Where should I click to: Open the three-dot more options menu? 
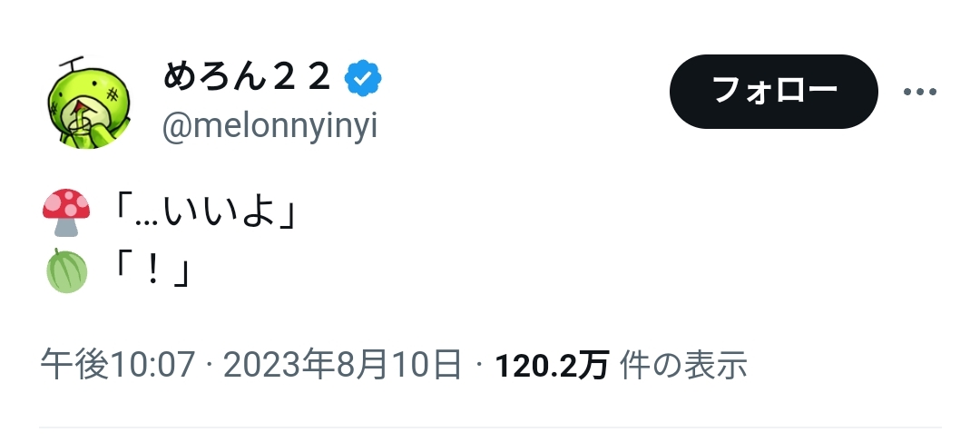(919, 92)
